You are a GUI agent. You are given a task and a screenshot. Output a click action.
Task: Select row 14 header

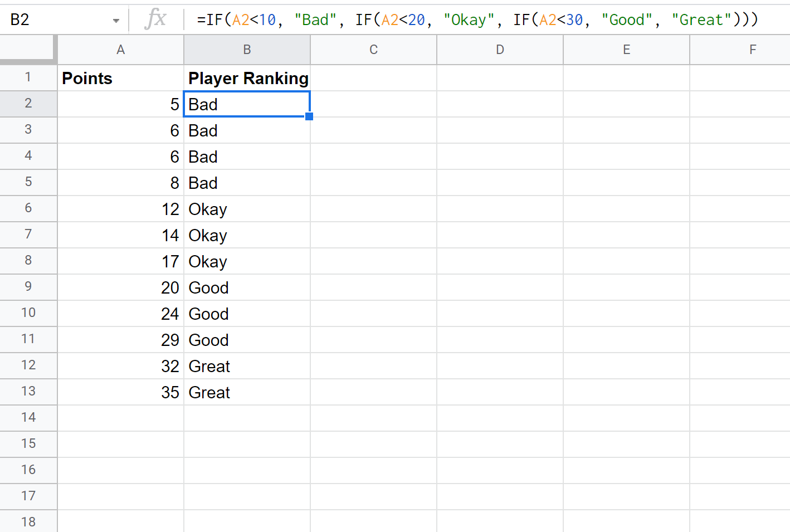28,418
